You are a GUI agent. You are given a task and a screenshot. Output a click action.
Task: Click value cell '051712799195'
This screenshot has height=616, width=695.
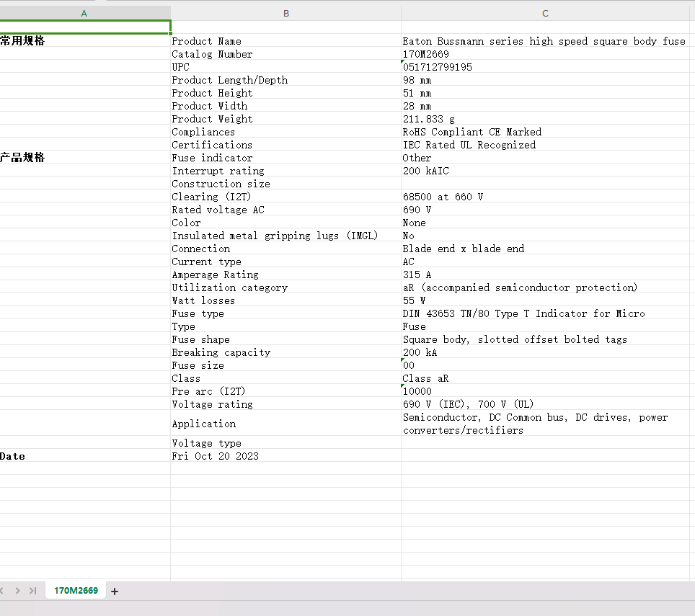(x=545, y=67)
